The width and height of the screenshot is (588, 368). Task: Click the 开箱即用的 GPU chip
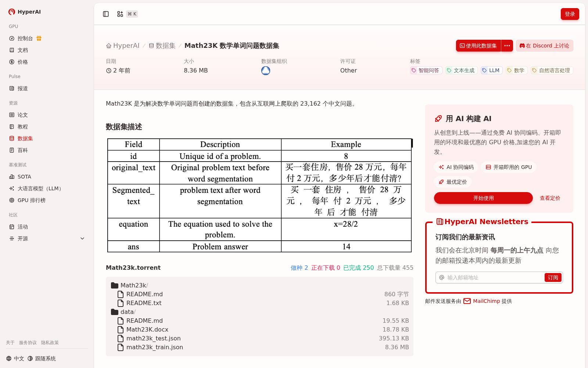pos(509,167)
